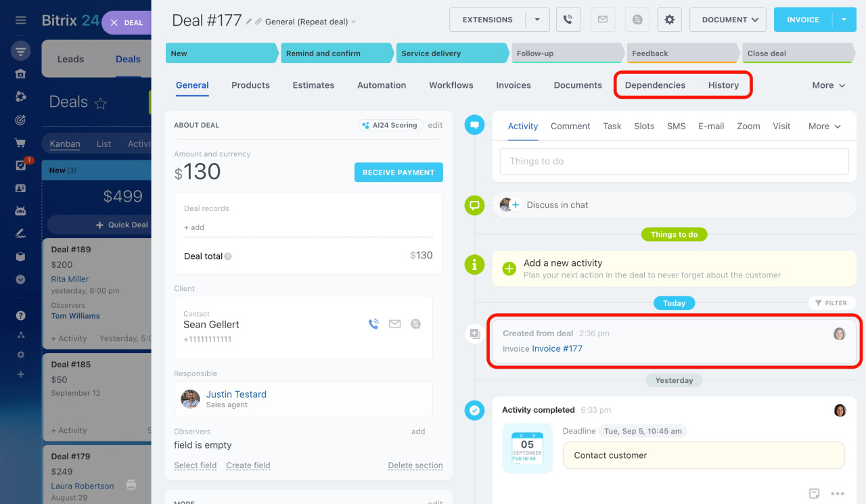
Task: Open the History tab
Action: 723,85
